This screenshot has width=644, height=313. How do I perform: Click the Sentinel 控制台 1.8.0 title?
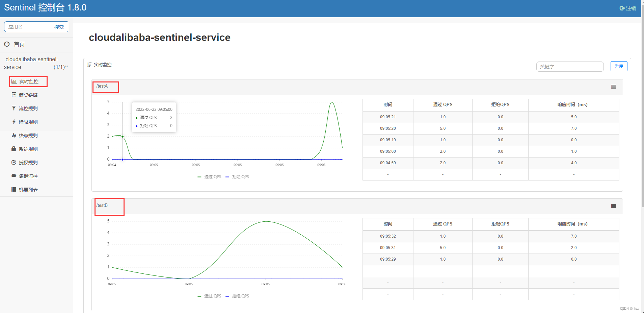coord(45,8)
